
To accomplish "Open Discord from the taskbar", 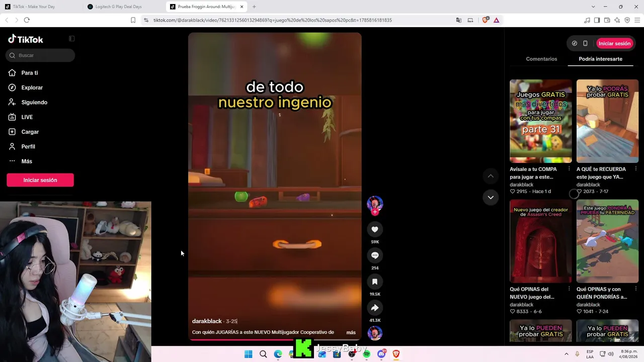I will click(381, 354).
